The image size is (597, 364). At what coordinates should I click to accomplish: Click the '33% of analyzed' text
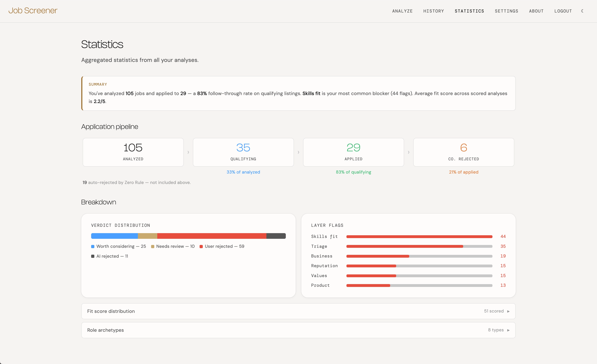point(243,172)
